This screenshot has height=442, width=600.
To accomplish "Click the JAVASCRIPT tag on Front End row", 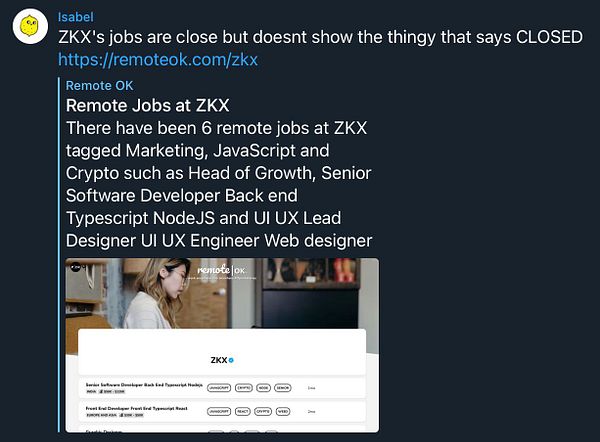I will click(x=219, y=412).
